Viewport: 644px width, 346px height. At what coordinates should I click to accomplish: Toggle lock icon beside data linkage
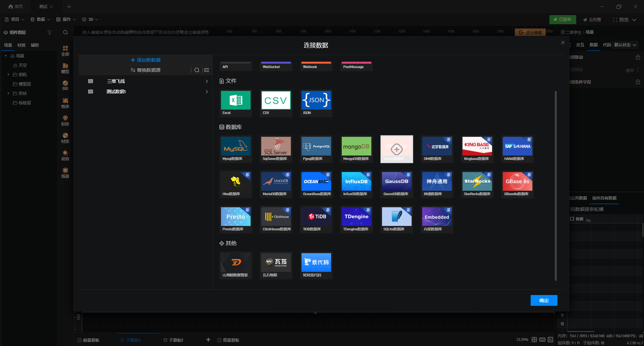(x=638, y=57)
